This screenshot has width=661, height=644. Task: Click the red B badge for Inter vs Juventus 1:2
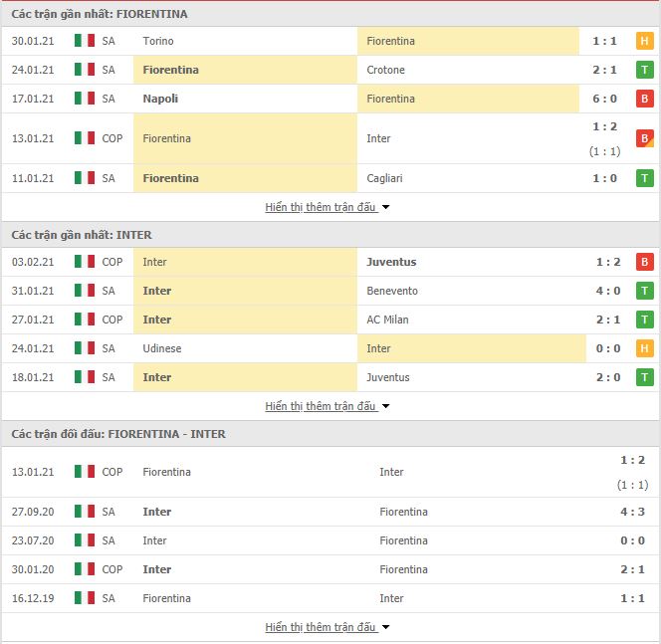pyautogui.click(x=644, y=262)
